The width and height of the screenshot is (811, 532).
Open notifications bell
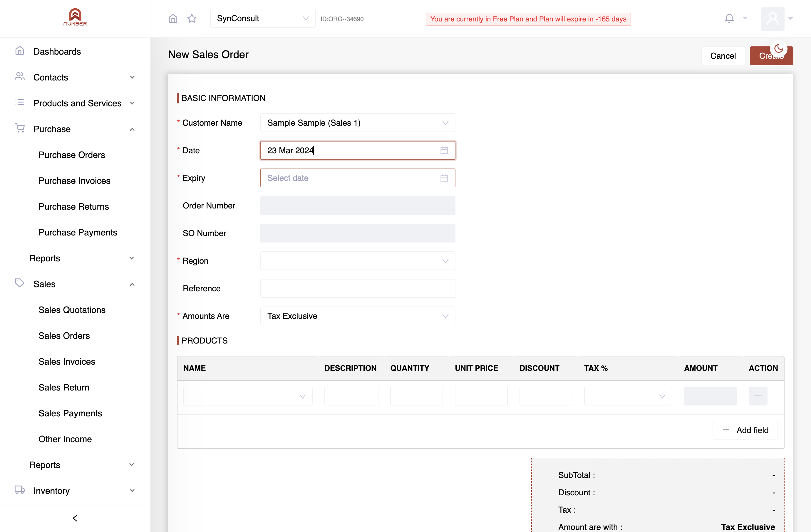(729, 18)
